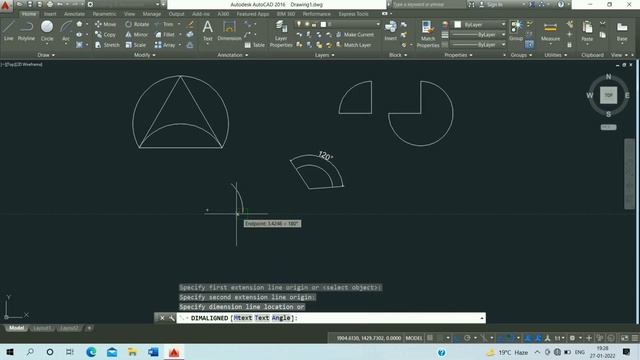Switch to Layout1 tab
Screen dimensions: 640x360
pyautogui.click(x=42, y=328)
